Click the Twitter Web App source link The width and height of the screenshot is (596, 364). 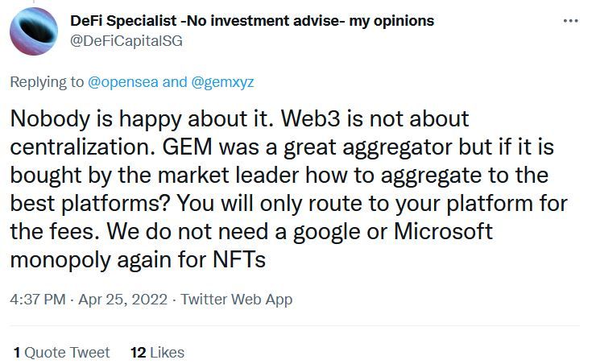pos(236,300)
